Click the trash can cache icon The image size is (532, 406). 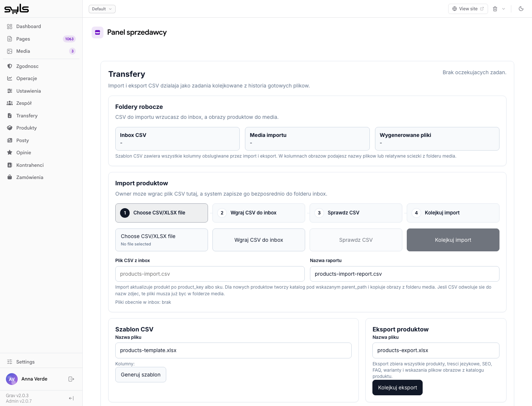point(495,9)
